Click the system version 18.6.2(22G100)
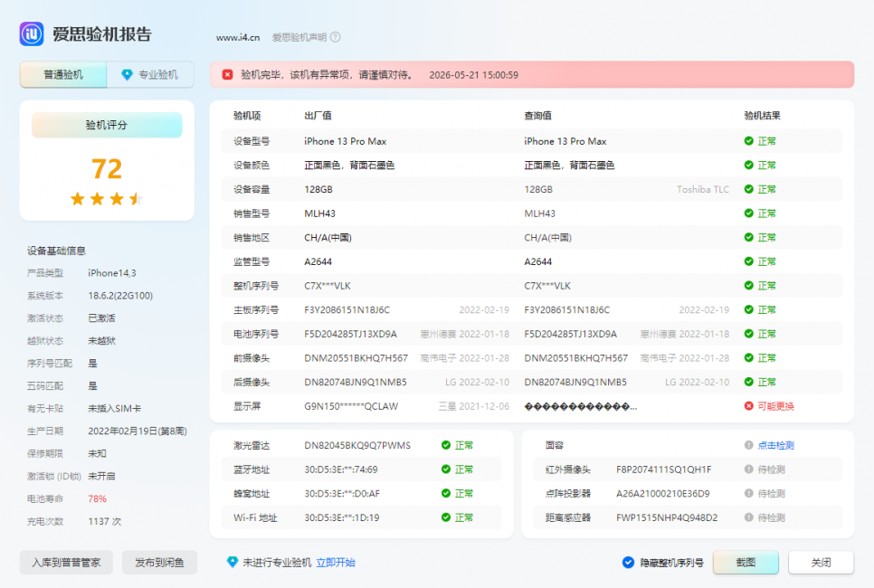Image resolution: width=874 pixels, height=588 pixels. click(120, 296)
